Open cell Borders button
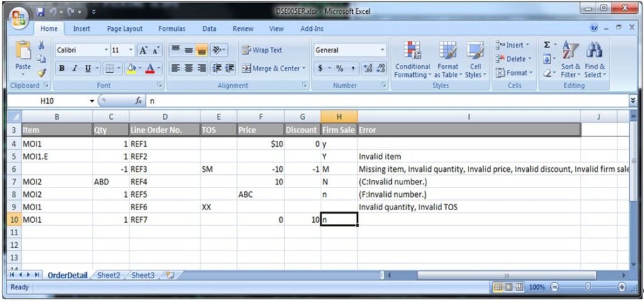The height and width of the screenshot is (302, 644). [109, 68]
